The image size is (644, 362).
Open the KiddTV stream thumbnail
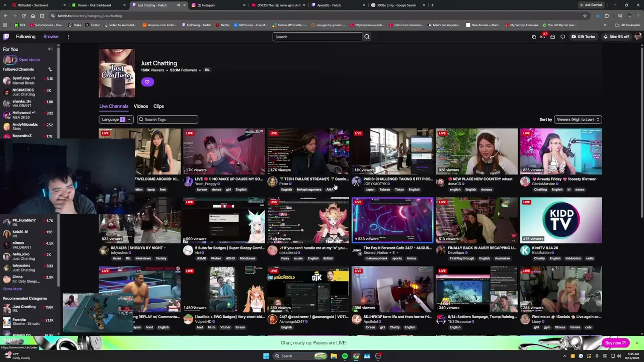[x=560, y=220]
